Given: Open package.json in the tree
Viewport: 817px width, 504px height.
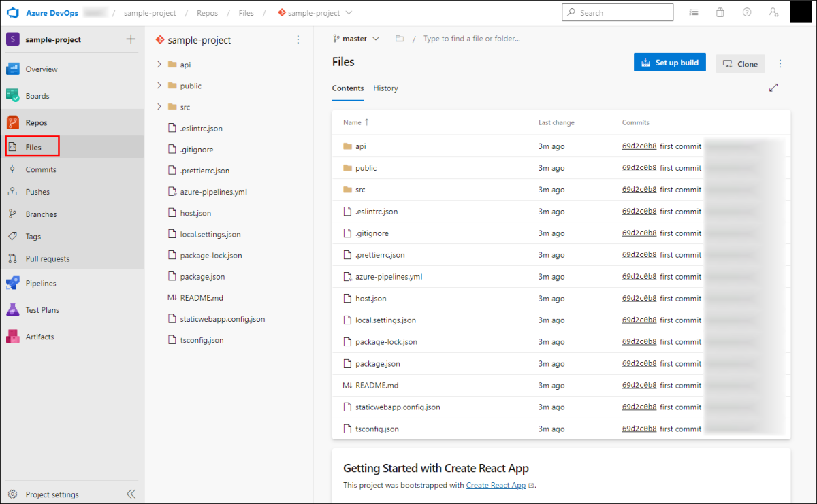Looking at the screenshot, I should point(202,277).
